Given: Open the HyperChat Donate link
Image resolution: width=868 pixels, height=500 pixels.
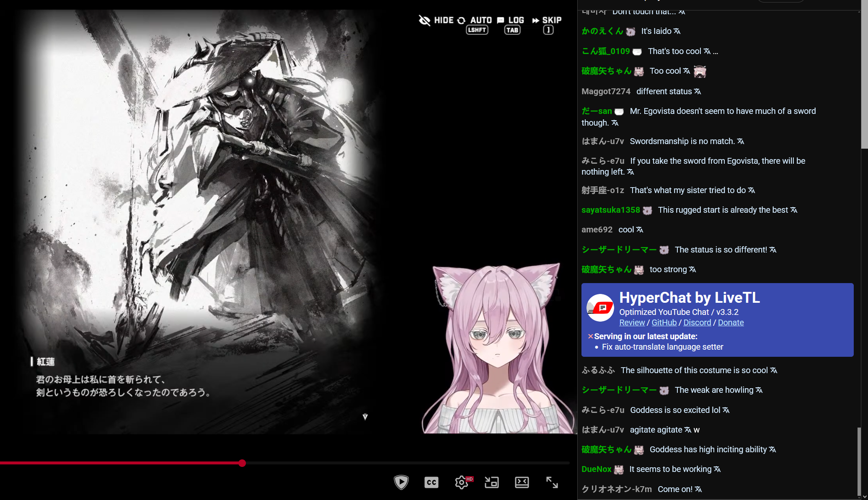Looking at the screenshot, I should (731, 322).
